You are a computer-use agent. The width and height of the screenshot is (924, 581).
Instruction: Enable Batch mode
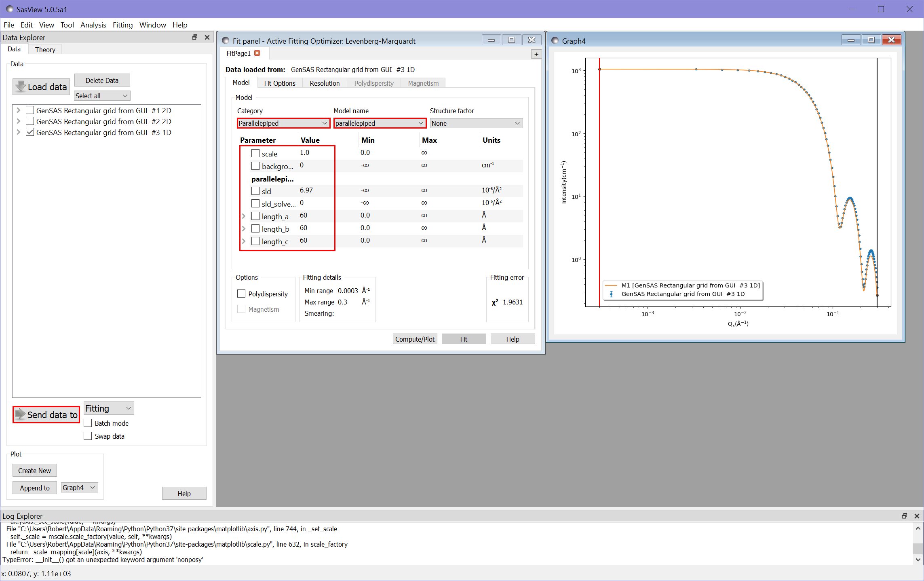88,423
